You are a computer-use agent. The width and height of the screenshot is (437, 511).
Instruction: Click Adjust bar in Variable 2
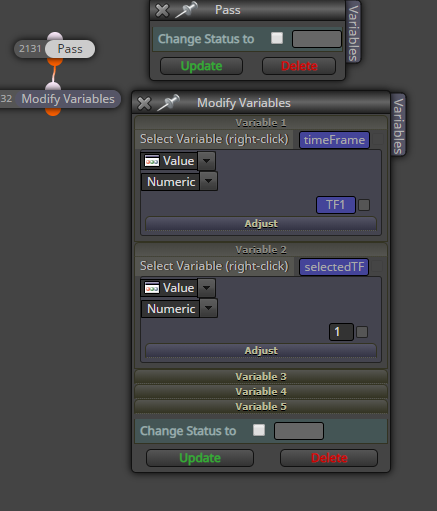pos(261,351)
